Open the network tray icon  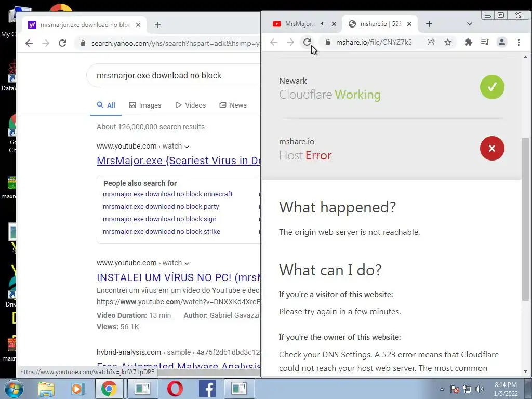[x=467, y=389]
